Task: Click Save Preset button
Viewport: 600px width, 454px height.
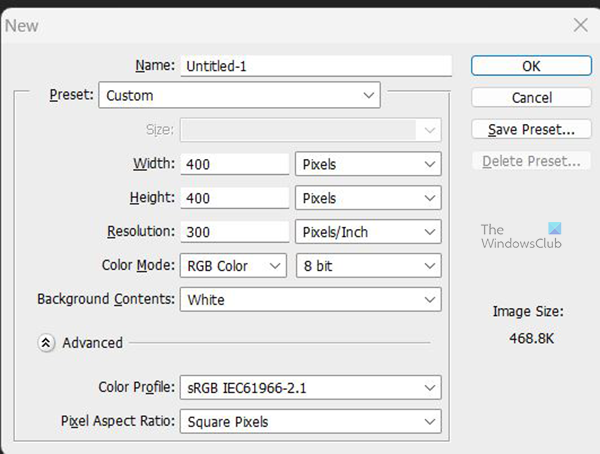Action: click(x=531, y=130)
